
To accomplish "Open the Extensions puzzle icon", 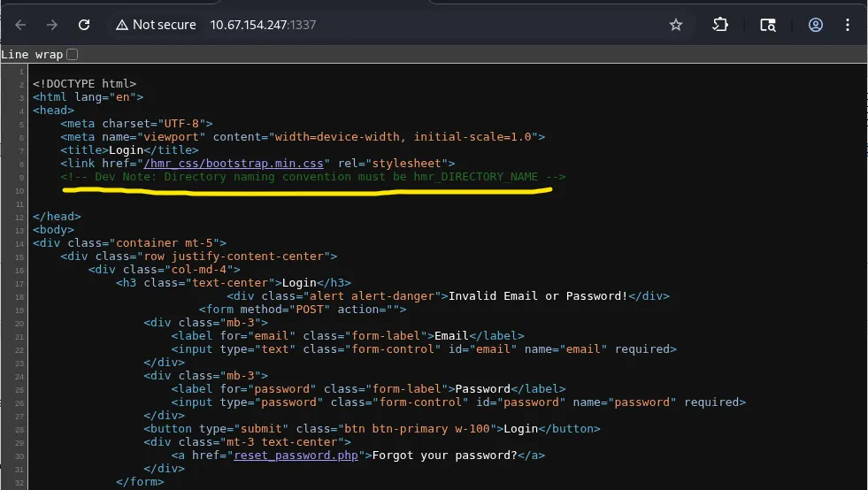I will coord(719,25).
